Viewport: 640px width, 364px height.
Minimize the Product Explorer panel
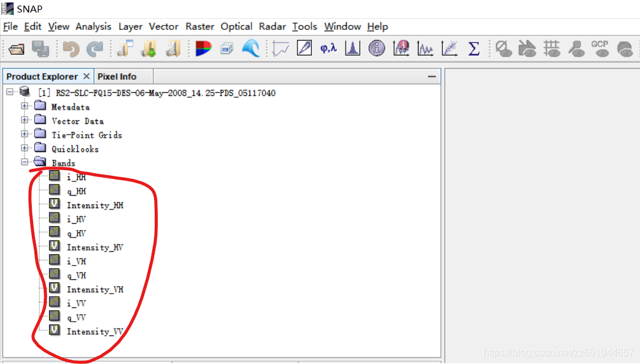[x=432, y=76]
